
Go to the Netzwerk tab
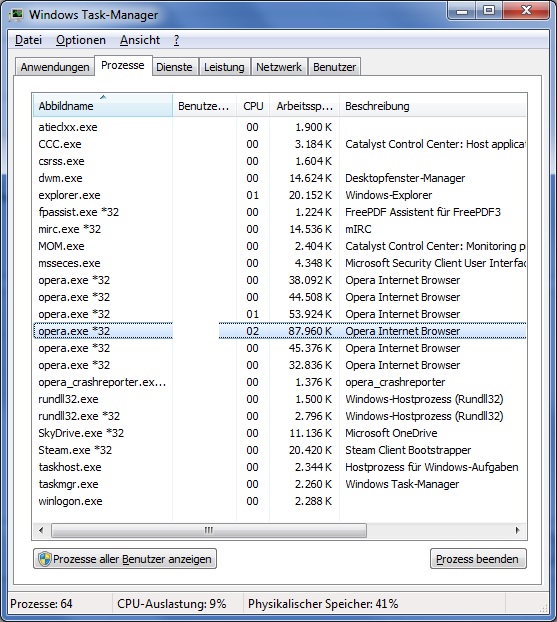[279, 67]
